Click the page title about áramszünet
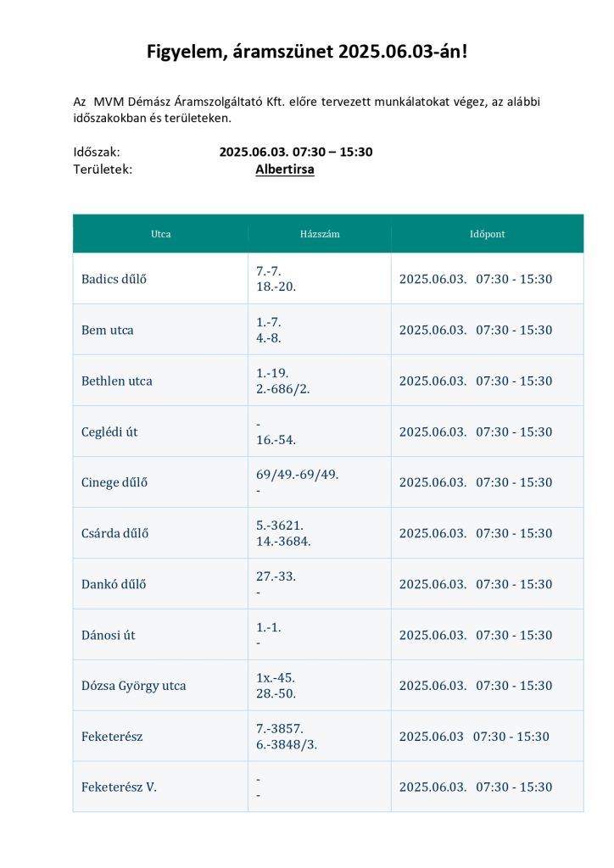The image size is (614, 868). tap(307, 53)
